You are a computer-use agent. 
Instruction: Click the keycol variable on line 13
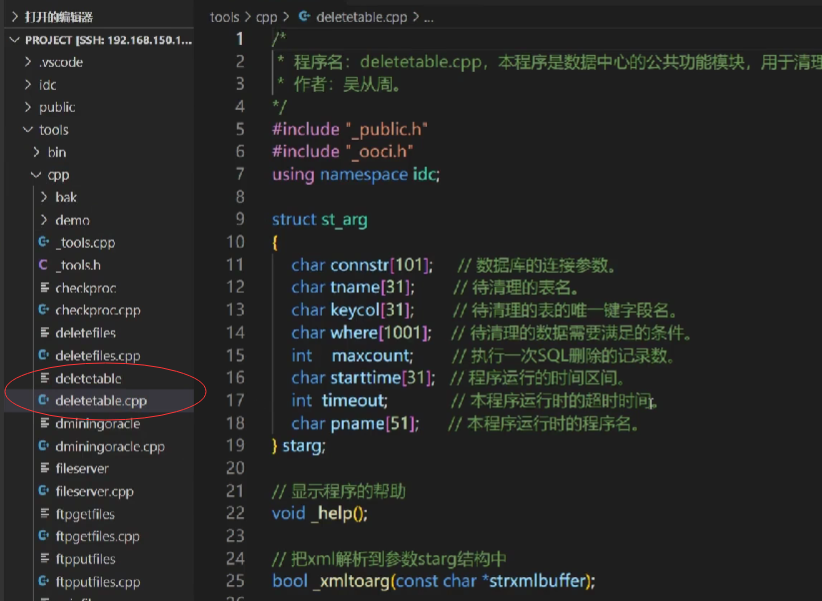pos(355,310)
